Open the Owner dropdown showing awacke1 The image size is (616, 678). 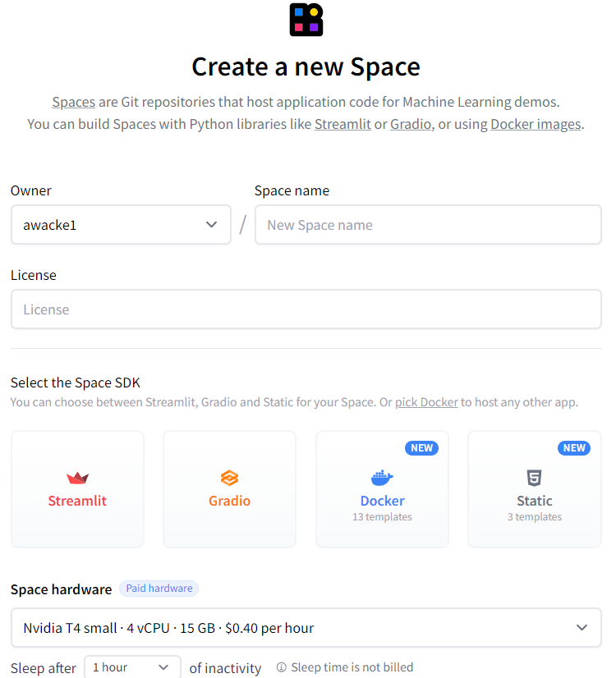(x=121, y=225)
